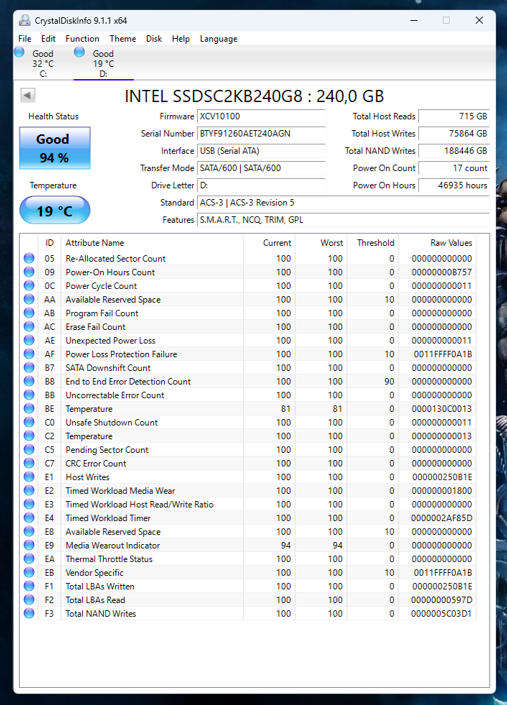Image resolution: width=507 pixels, height=705 pixels.
Task: Click raw value 0000130C0013
Action: click(x=441, y=409)
